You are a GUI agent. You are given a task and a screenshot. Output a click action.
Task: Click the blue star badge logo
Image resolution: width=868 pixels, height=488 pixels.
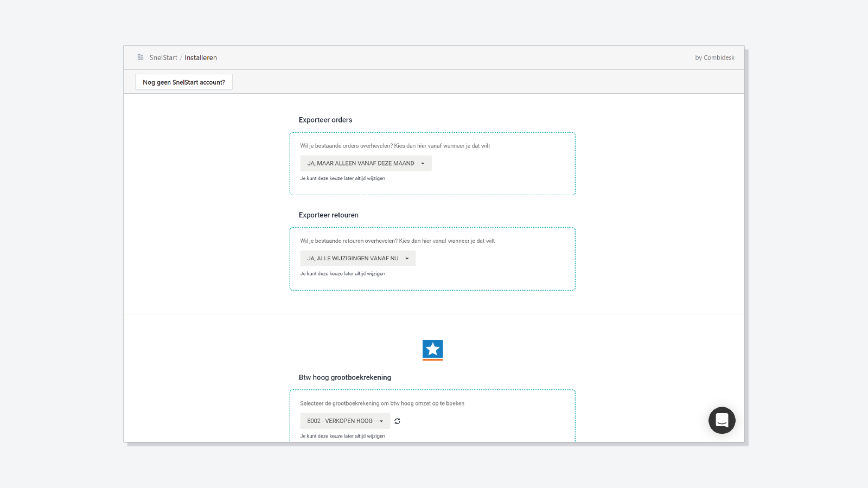(x=432, y=350)
